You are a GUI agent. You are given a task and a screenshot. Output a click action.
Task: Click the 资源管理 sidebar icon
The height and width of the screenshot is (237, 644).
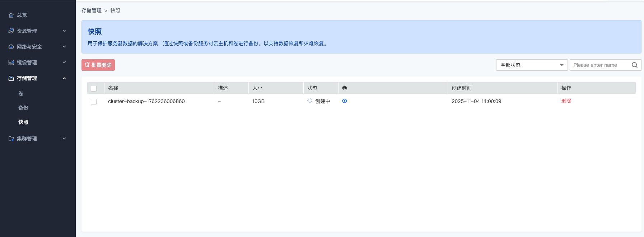[x=11, y=31]
